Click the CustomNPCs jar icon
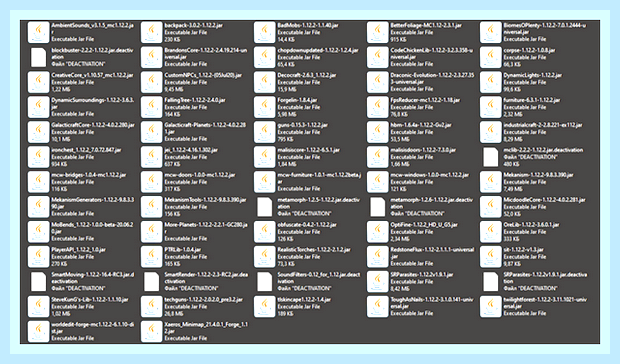The image size is (620, 364). click(151, 82)
